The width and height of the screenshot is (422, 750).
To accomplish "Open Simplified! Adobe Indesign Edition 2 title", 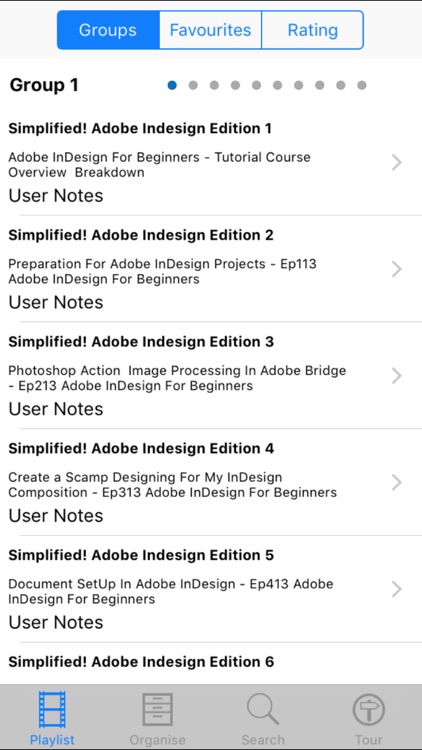I will point(141,235).
